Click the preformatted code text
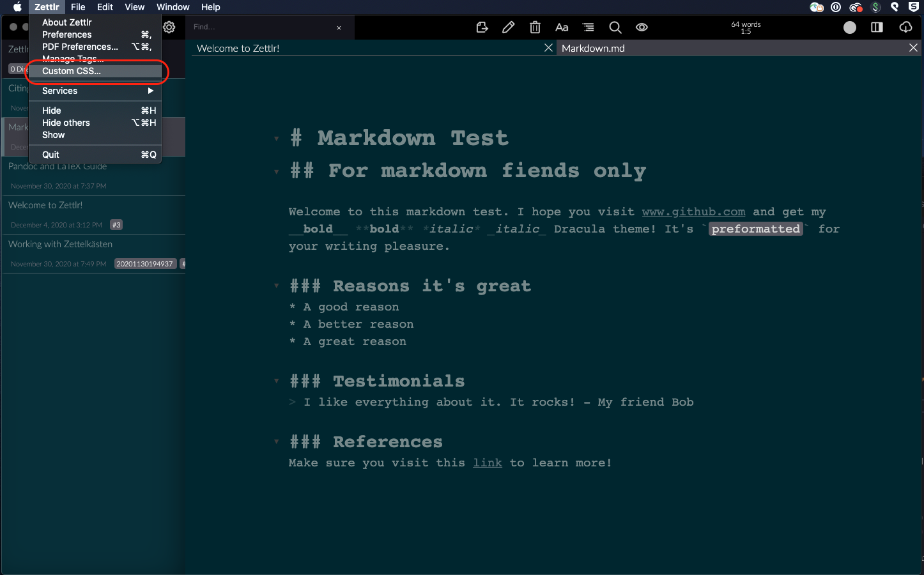The image size is (924, 575). point(756,229)
